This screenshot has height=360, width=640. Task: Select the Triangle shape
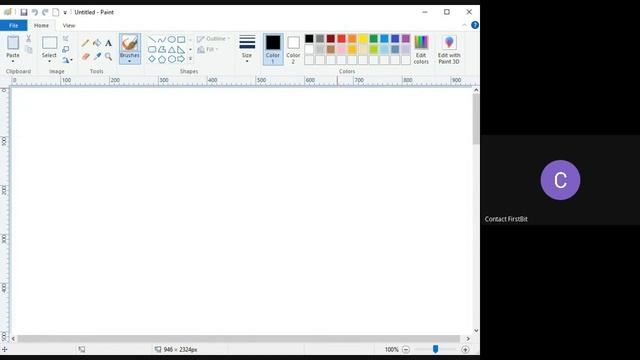171,49
